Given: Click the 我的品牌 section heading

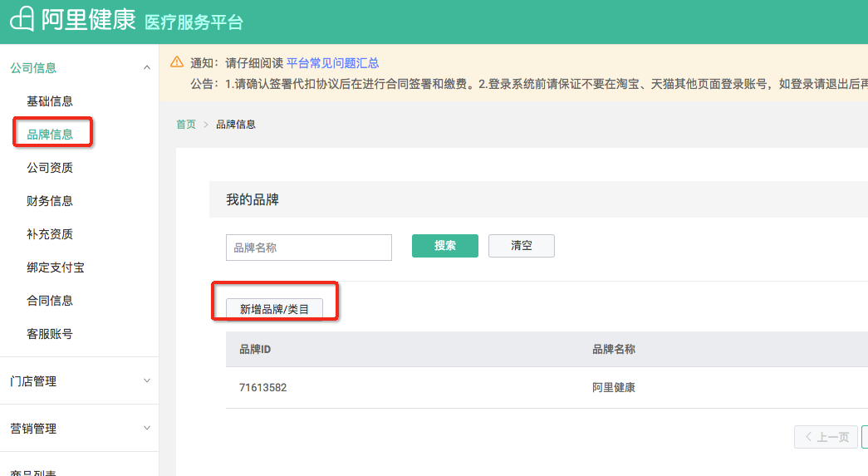Looking at the screenshot, I should [x=253, y=199].
